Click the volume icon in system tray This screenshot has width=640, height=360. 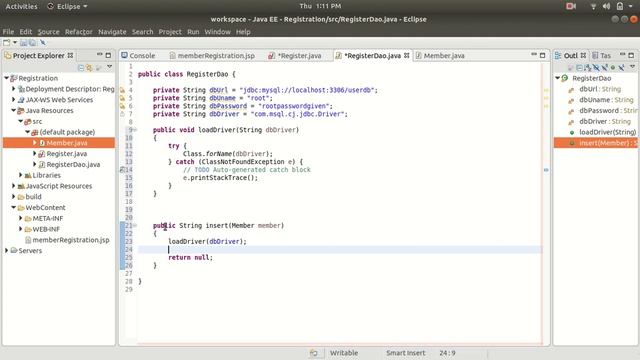pos(606,6)
